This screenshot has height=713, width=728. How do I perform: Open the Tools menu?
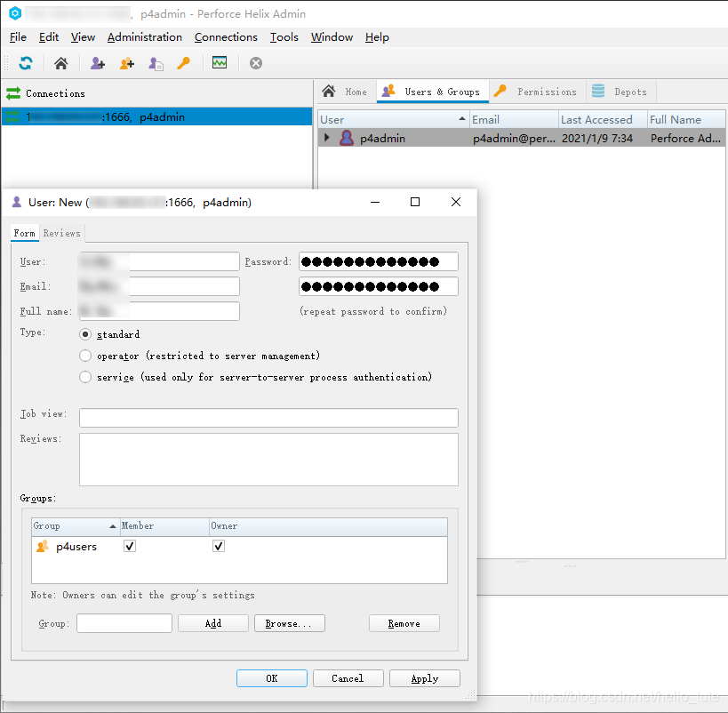[x=284, y=37]
